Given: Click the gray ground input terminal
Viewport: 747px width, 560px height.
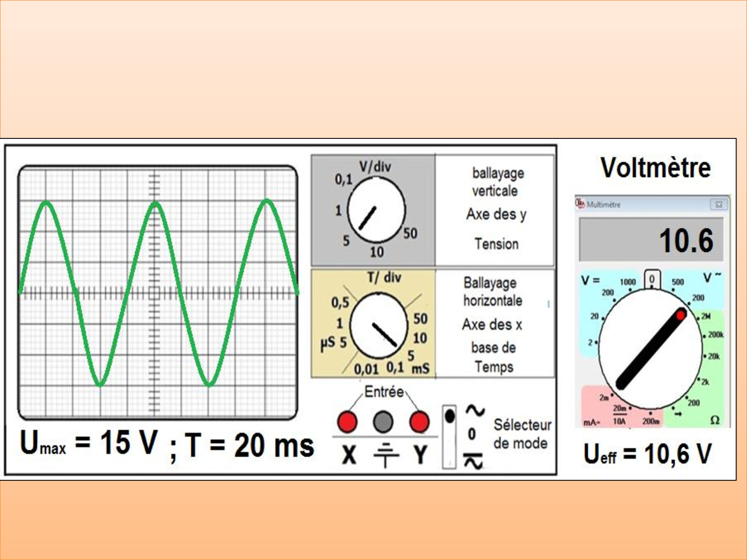Looking at the screenshot, I should [x=383, y=422].
